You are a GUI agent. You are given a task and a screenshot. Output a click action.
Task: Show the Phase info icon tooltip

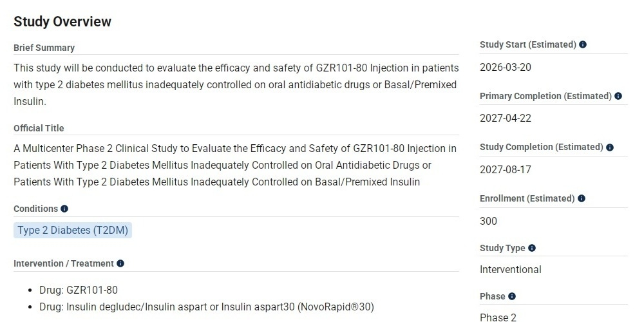(512, 296)
